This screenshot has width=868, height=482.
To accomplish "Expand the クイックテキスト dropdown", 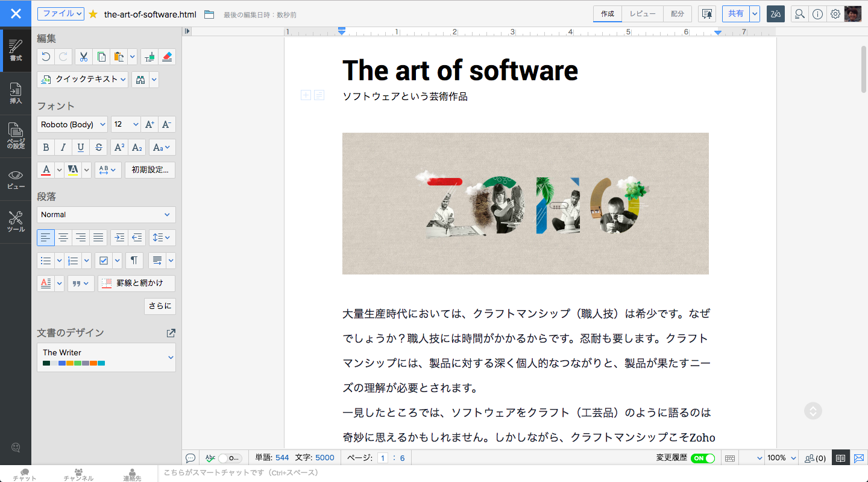I will pos(83,79).
